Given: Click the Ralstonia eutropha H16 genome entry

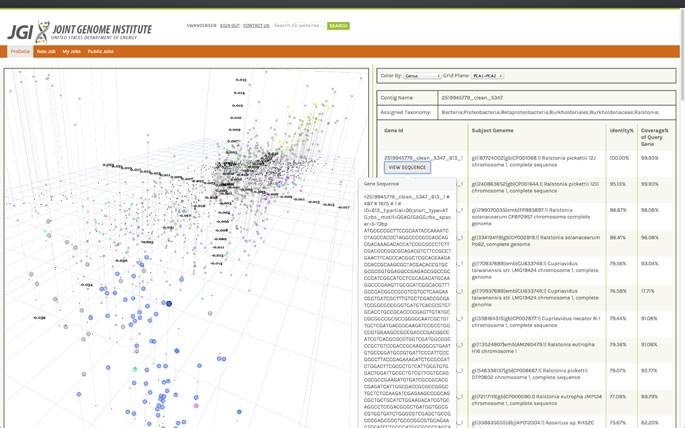Looking at the screenshot, I should click(x=533, y=348).
